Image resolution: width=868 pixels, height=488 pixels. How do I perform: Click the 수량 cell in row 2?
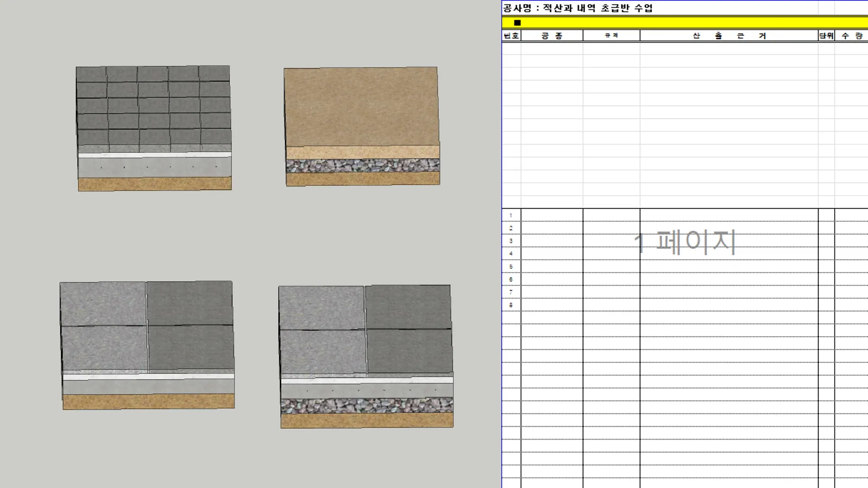[x=851, y=228]
